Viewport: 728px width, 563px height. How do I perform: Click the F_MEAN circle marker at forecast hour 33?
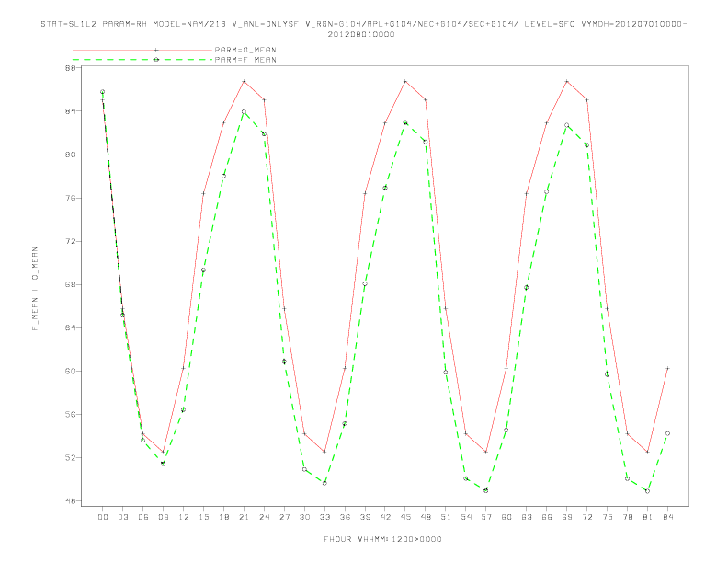(x=324, y=483)
